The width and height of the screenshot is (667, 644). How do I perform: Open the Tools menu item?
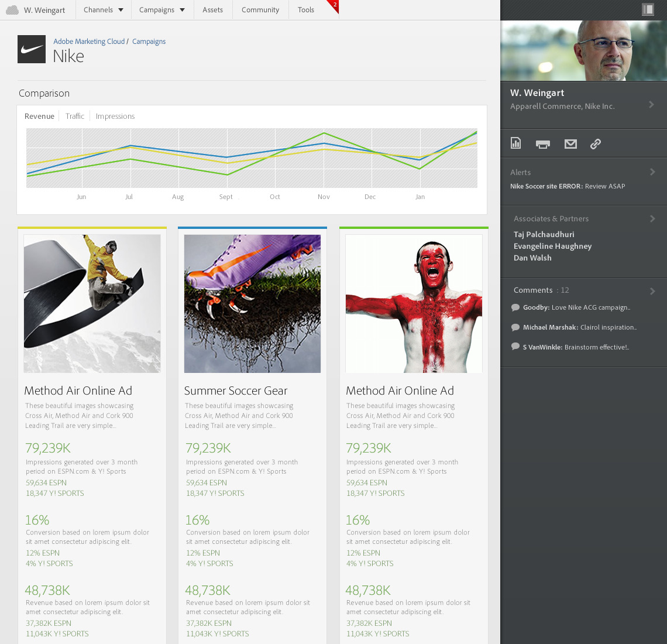point(306,10)
